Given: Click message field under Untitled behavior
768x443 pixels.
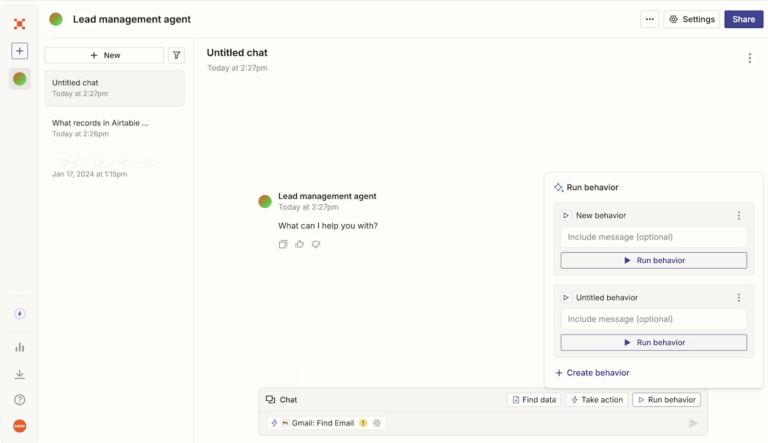Looking at the screenshot, I should pos(653,319).
